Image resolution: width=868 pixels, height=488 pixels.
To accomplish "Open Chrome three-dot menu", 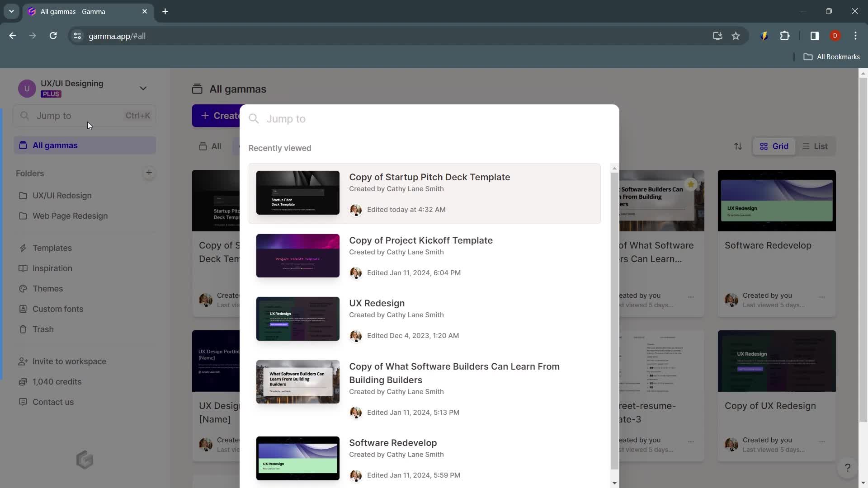I will pos(855,36).
